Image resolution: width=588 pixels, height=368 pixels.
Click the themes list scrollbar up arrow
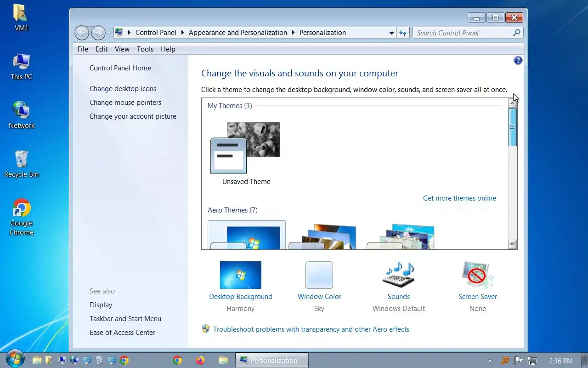click(513, 103)
